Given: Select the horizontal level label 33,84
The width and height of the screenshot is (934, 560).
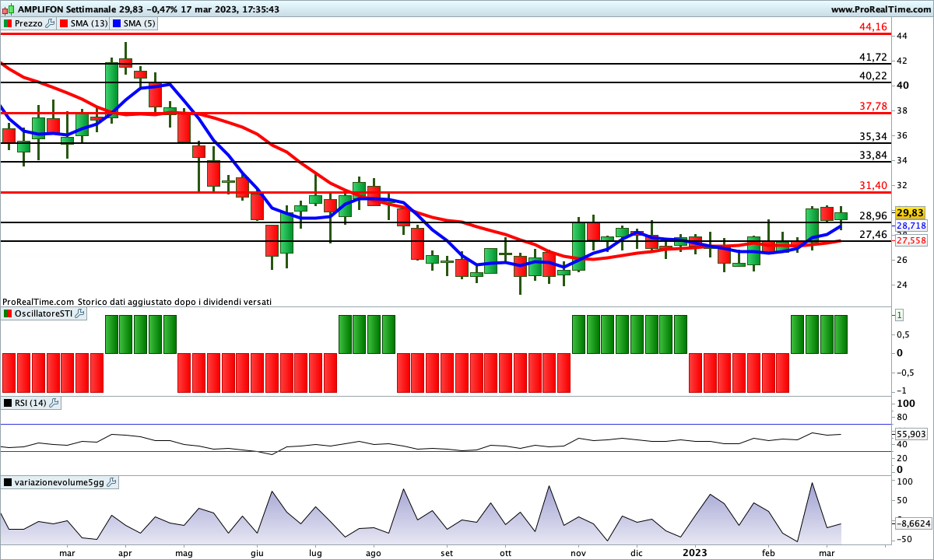Looking at the screenshot, I should (873, 155).
